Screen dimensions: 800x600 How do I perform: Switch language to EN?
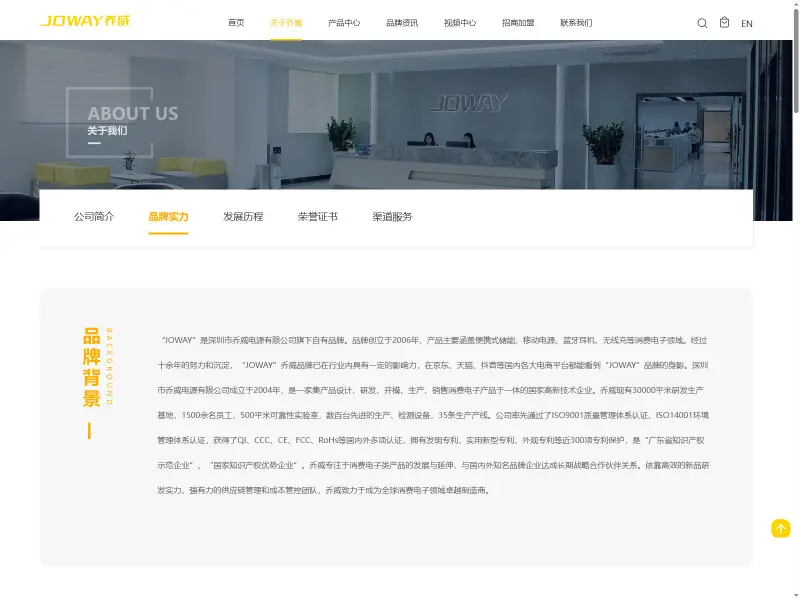pyautogui.click(x=746, y=23)
